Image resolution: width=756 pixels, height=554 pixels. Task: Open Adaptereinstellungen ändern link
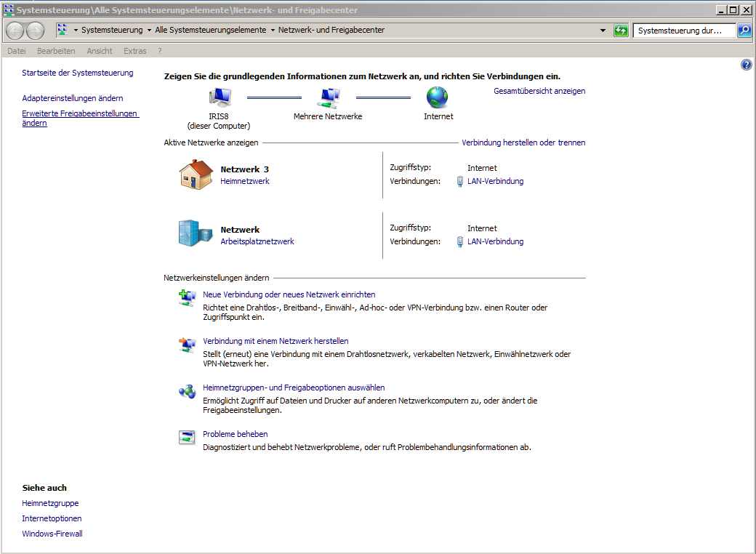[72, 98]
